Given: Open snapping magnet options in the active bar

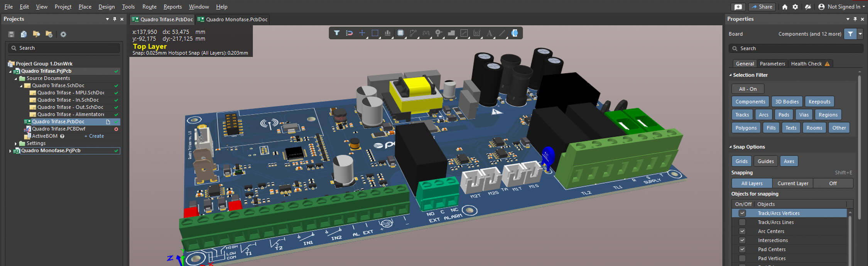Looking at the screenshot, I should tap(349, 33).
